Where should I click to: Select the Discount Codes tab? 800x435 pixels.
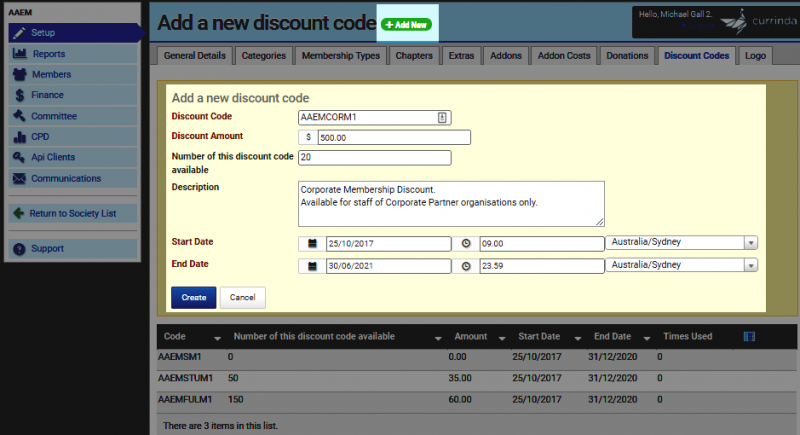(696, 56)
